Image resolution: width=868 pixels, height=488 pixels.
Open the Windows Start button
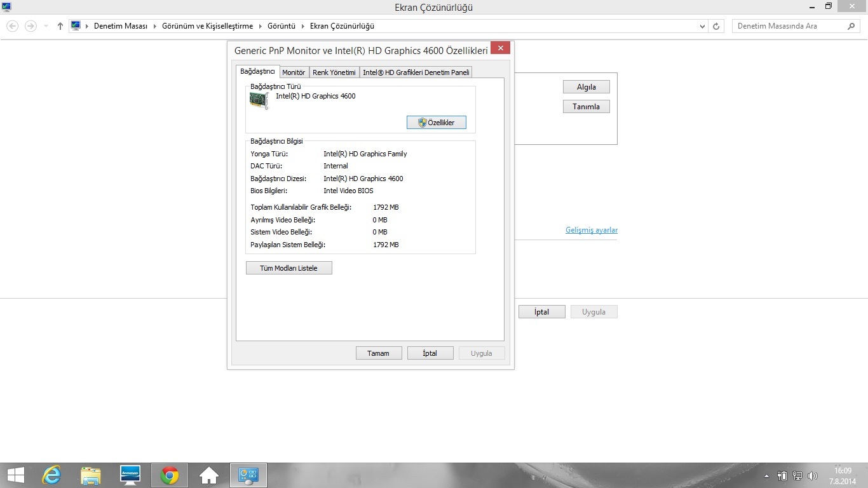click(x=15, y=475)
